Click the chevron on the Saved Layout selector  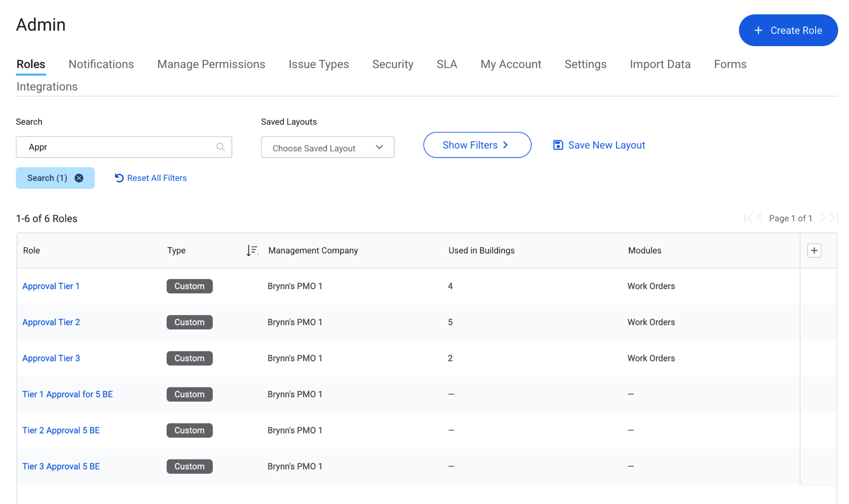pyautogui.click(x=379, y=147)
